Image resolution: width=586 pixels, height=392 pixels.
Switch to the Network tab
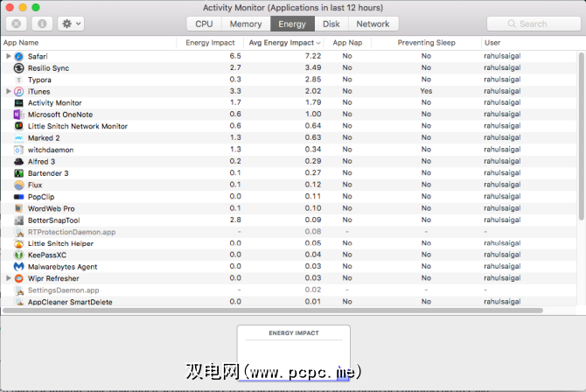click(373, 24)
